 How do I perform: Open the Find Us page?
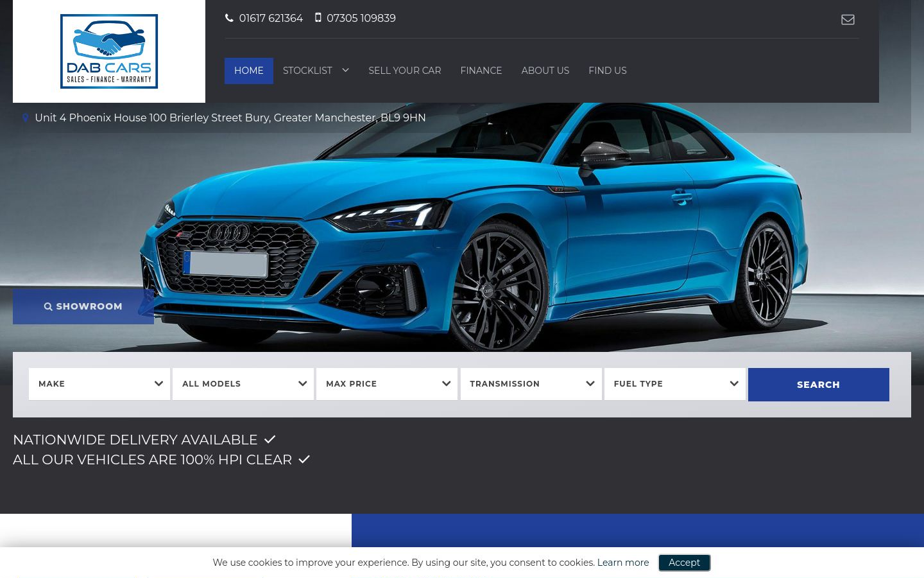pos(608,71)
